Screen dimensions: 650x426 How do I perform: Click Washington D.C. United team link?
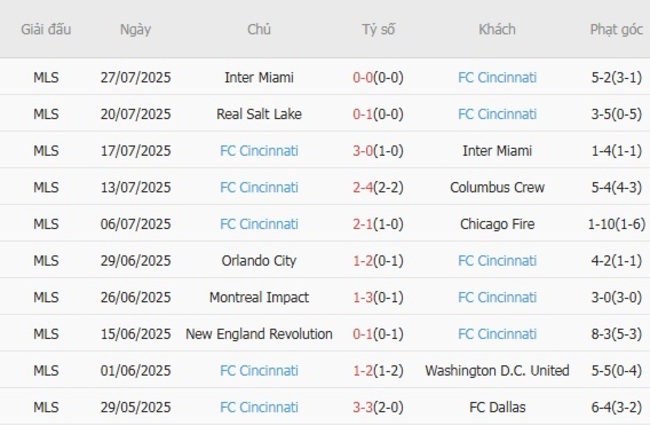point(497,371)
